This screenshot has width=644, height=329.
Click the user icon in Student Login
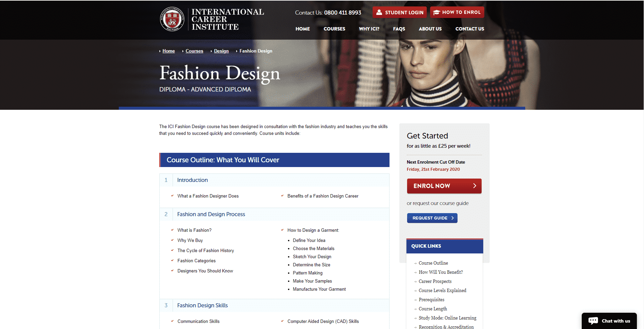coord(379,12)
